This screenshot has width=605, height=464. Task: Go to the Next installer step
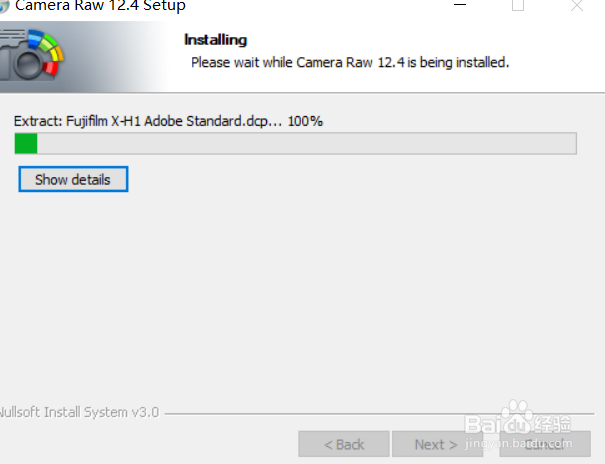pos(437,444)
